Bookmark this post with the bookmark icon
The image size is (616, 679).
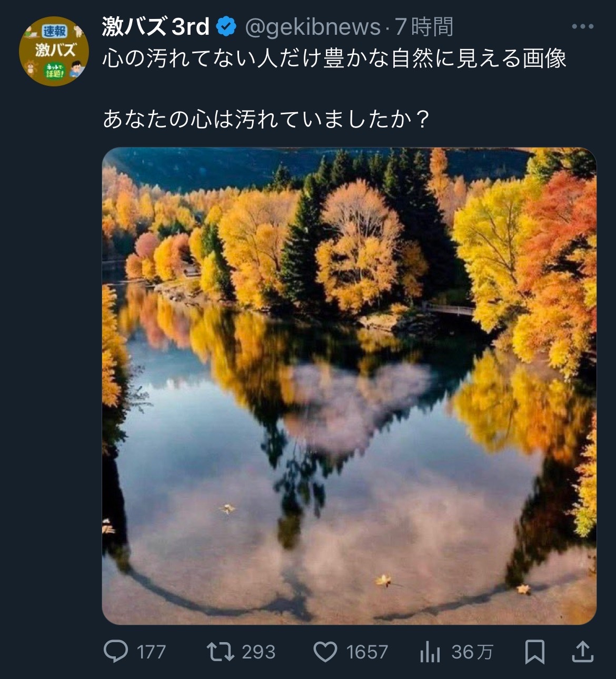click(x=535, y=652)
